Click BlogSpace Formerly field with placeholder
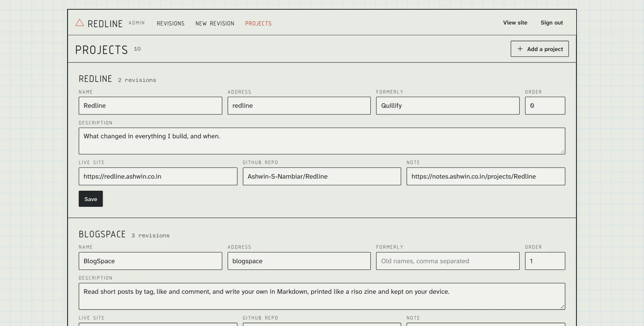This screenshot has height=326, width=644. (447, 261)
